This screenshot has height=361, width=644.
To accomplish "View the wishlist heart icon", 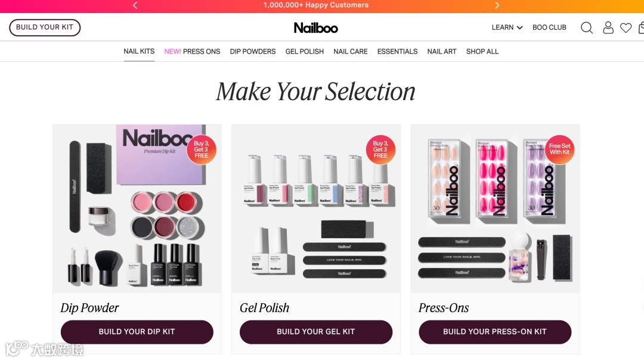I will tap(626, 28).
